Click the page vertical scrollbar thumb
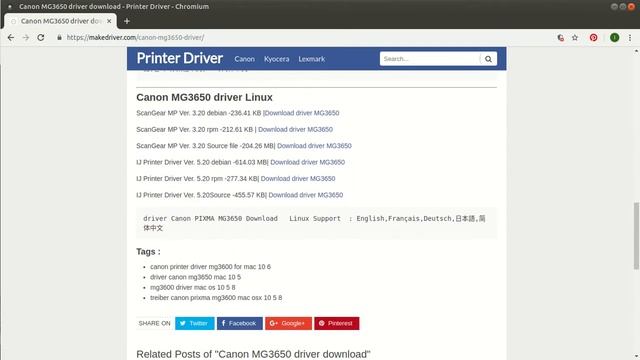 pos(636,236)
